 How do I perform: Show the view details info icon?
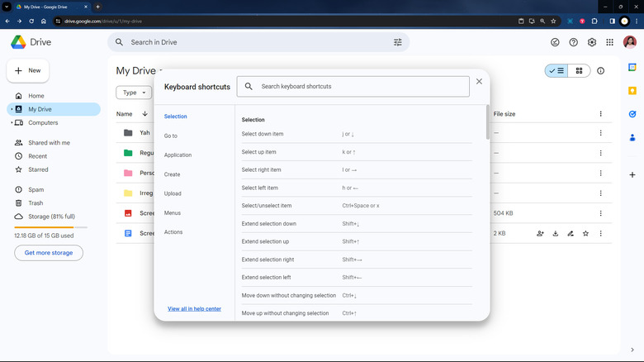coord(600,71)
